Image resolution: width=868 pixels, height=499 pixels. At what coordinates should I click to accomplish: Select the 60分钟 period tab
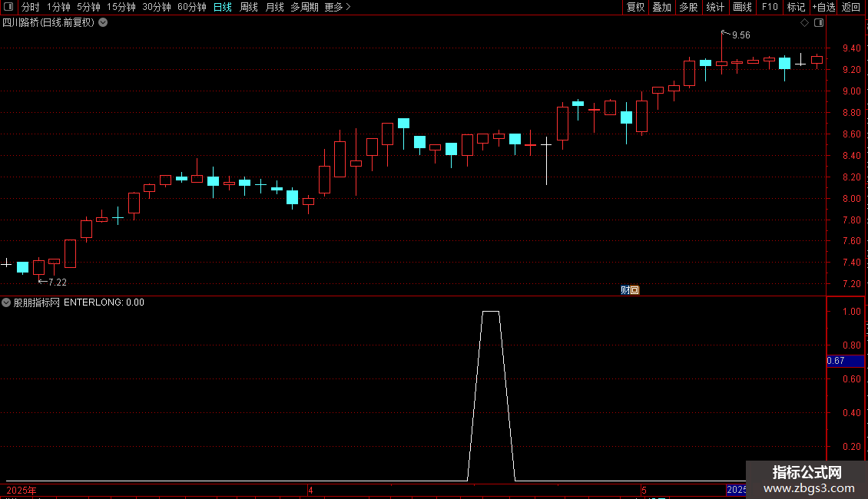click(x=192, y=7)
